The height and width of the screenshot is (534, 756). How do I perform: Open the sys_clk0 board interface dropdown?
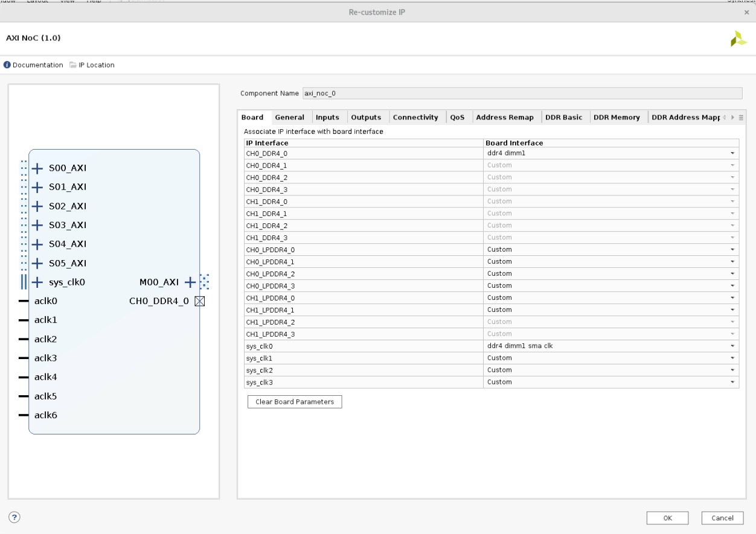pyautogui.click(x=732, y=346)
